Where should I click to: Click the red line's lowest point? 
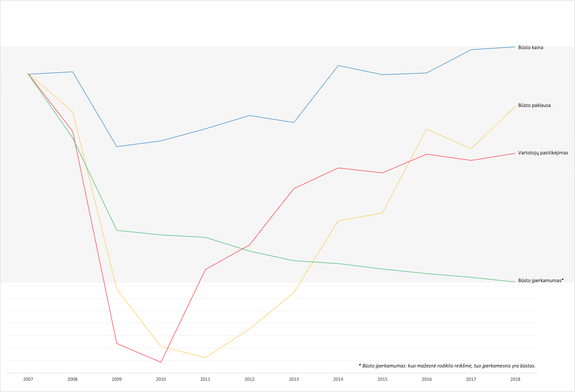click(161, 362)
